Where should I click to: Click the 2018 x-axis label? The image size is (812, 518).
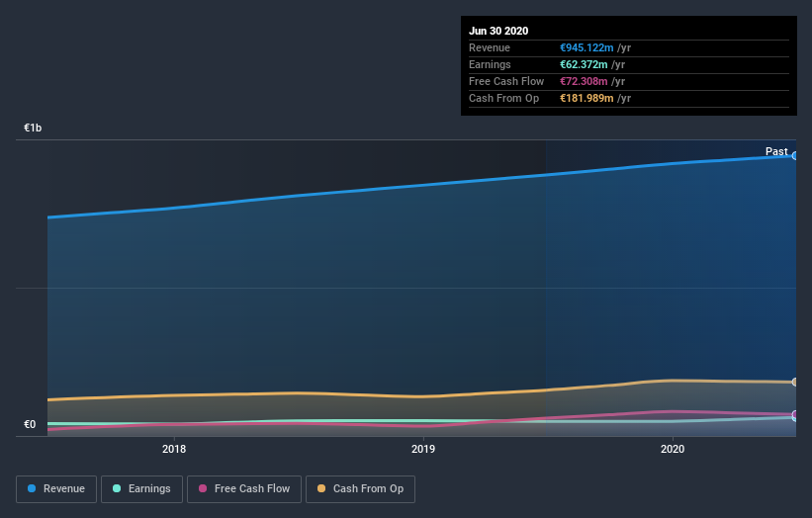point(174,449)
